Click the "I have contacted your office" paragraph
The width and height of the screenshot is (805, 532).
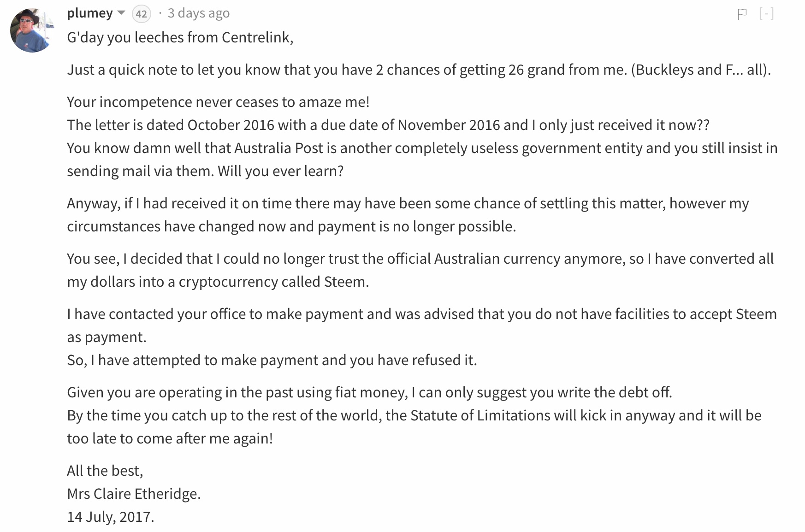[x=421, y=314]
